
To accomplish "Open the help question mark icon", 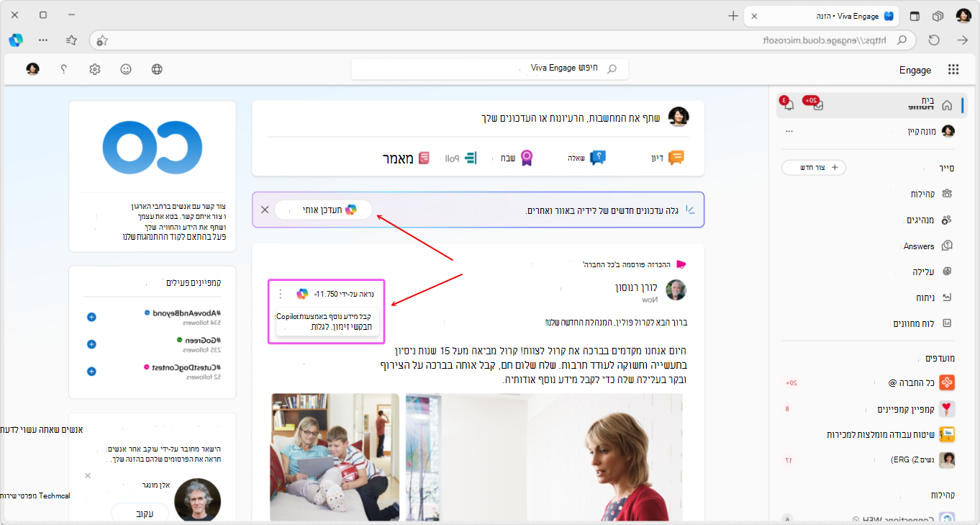I will pyautogui.click(x=63, y=69).
